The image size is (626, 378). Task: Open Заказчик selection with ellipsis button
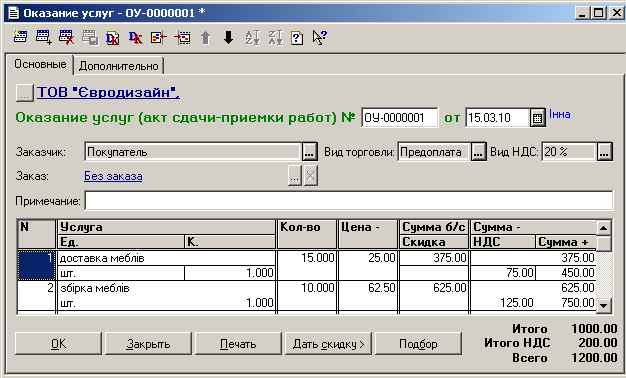tap(310, 152)
